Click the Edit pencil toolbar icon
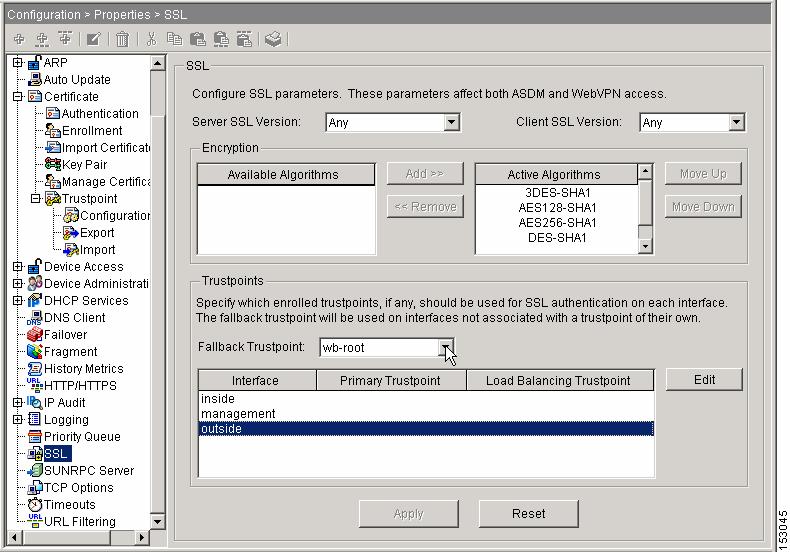The height and width of the screenshot is (552, 790). click(x=94, y=39)
